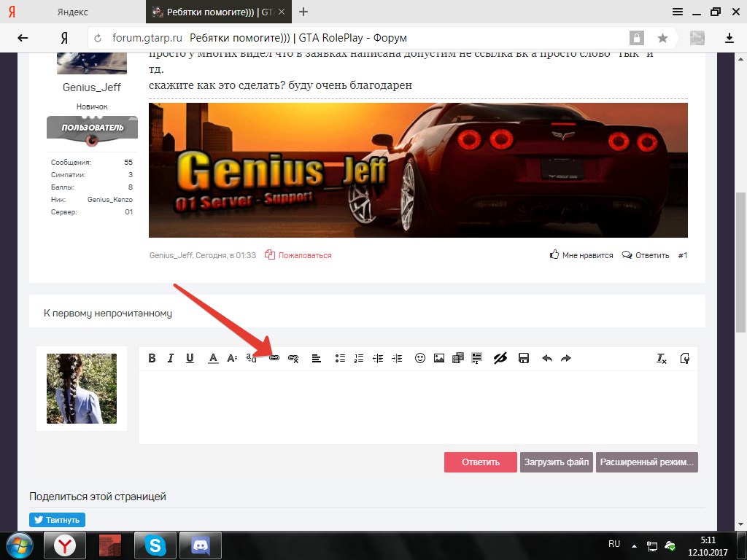Click the Загрузить файл button
The image size is (747, 560).
[556, 462]
